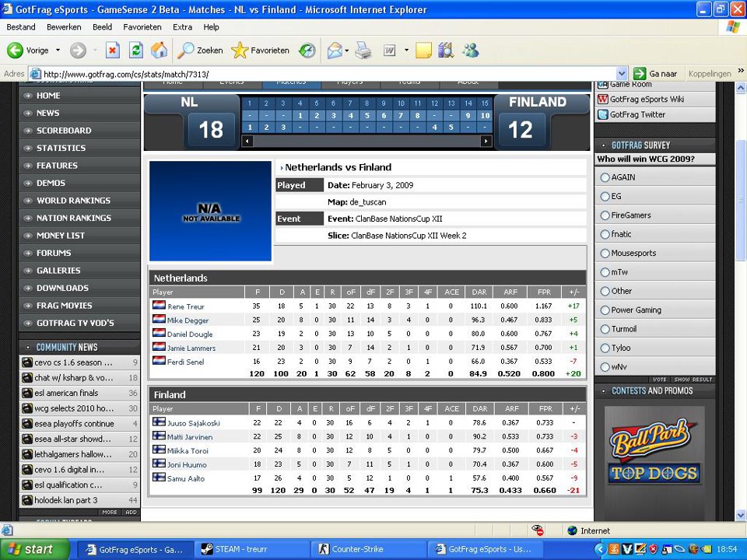Collapse CONTESTS AND PROMOS panel header
This screenshot has width=747, height=560.
click(654, 391)
